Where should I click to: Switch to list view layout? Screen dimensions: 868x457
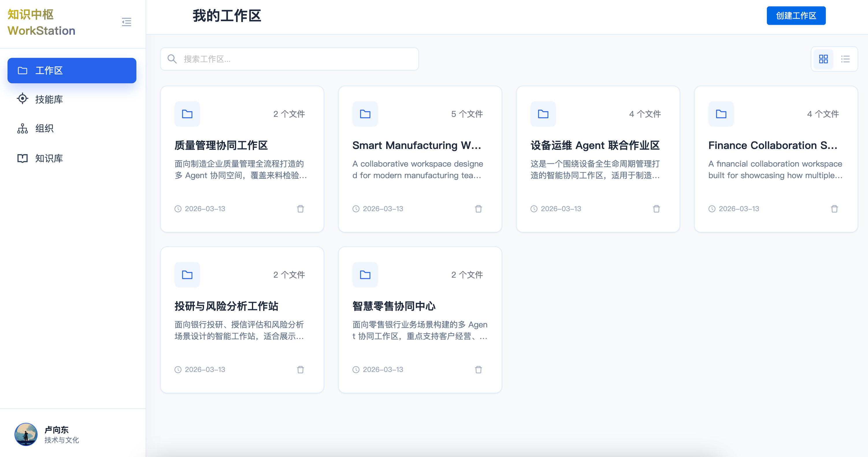[845, 59]
